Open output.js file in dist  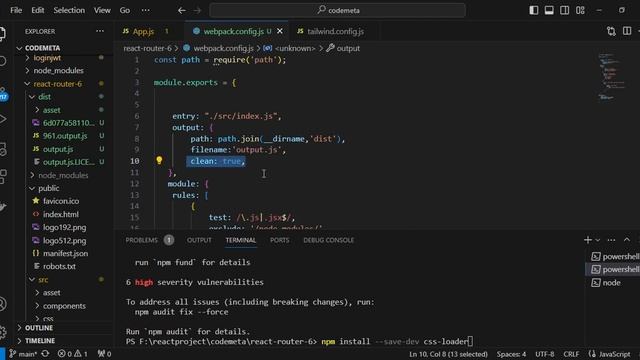tap(58, 149)
